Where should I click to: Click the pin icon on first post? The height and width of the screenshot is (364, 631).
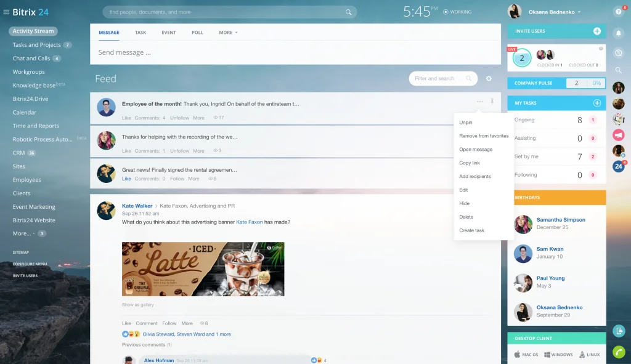(x=492, y=101)
